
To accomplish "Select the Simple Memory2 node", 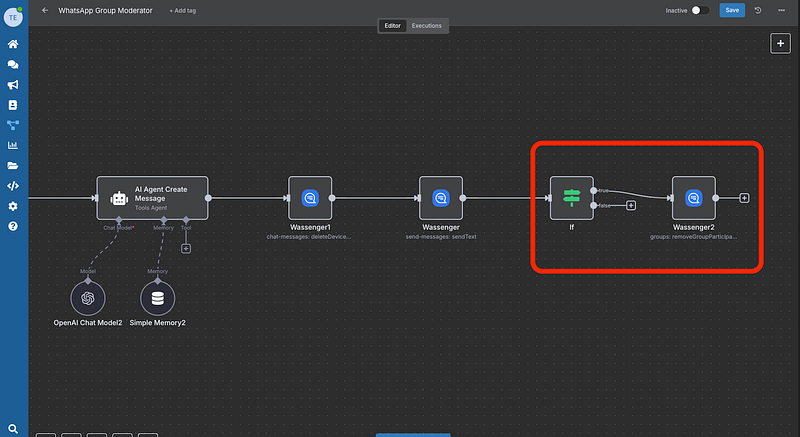I will 157,298.
